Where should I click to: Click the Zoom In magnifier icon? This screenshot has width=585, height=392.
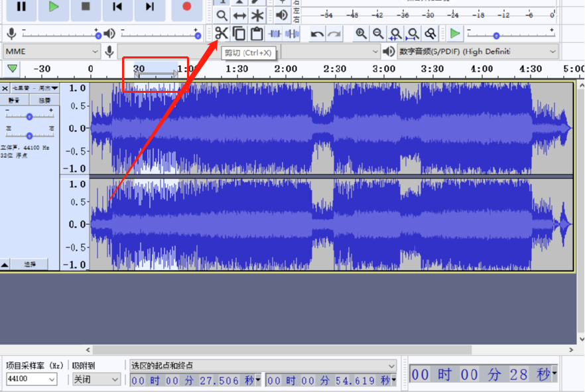361,33
